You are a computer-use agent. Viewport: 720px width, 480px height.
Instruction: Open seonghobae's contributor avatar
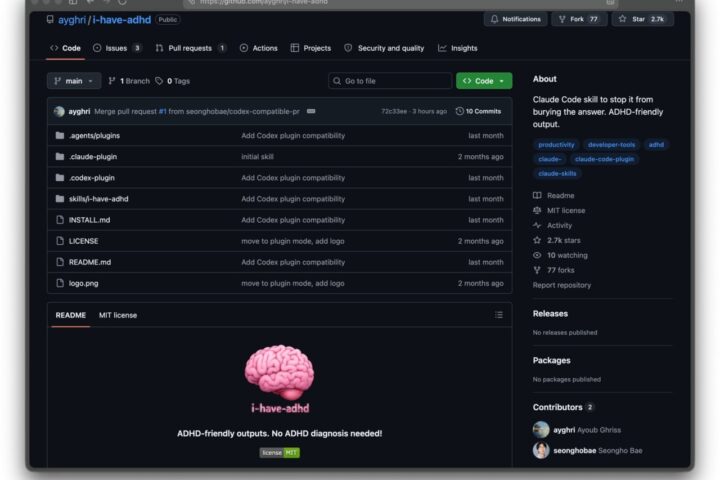(x=541, y=451)
